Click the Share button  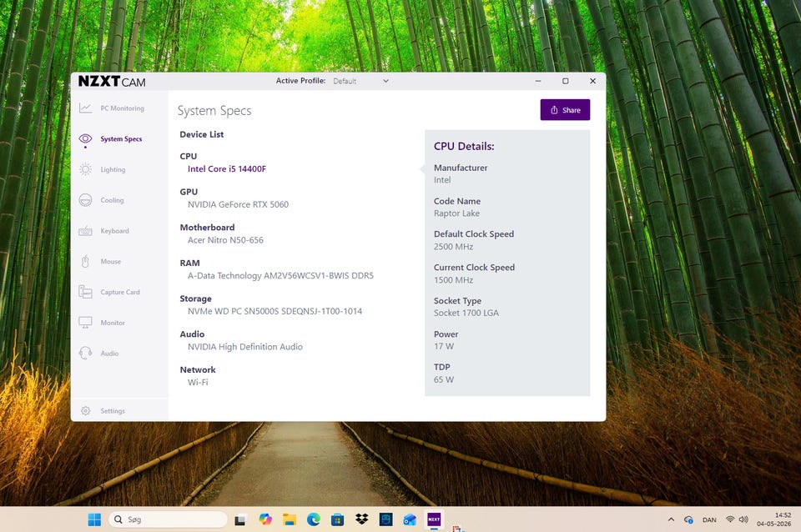pos(565,110)
